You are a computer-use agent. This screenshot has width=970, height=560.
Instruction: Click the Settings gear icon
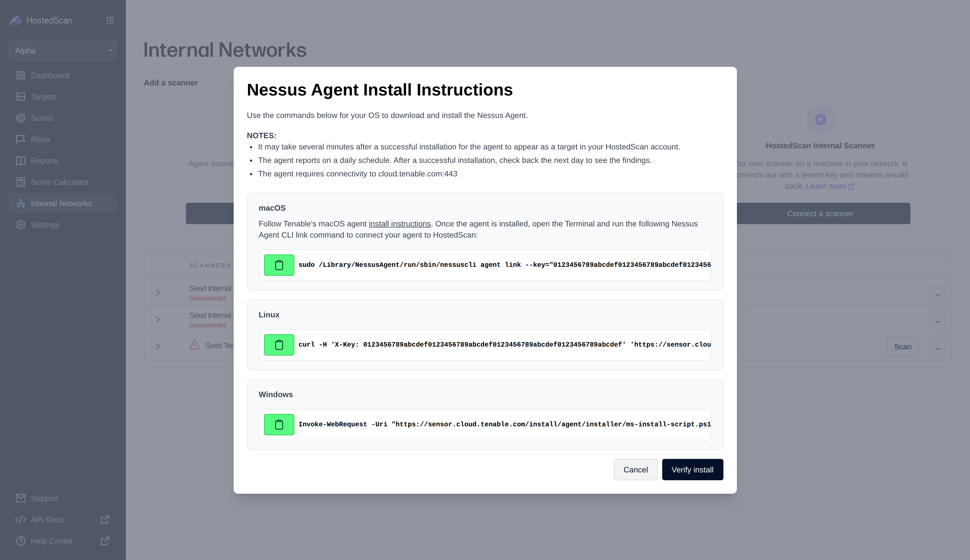click(x=21, y=225)
